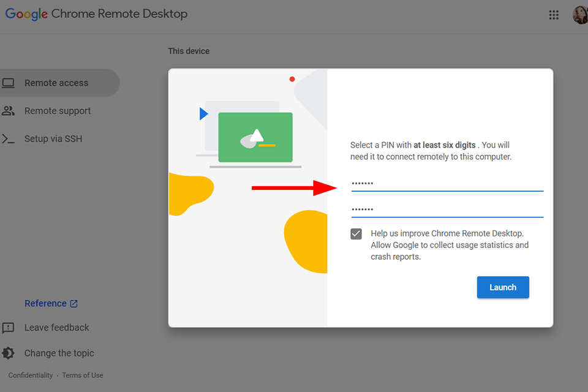This screenshot has width=588, height=392.
Task: Open Setup via SSH section
Action: [53, 139]
